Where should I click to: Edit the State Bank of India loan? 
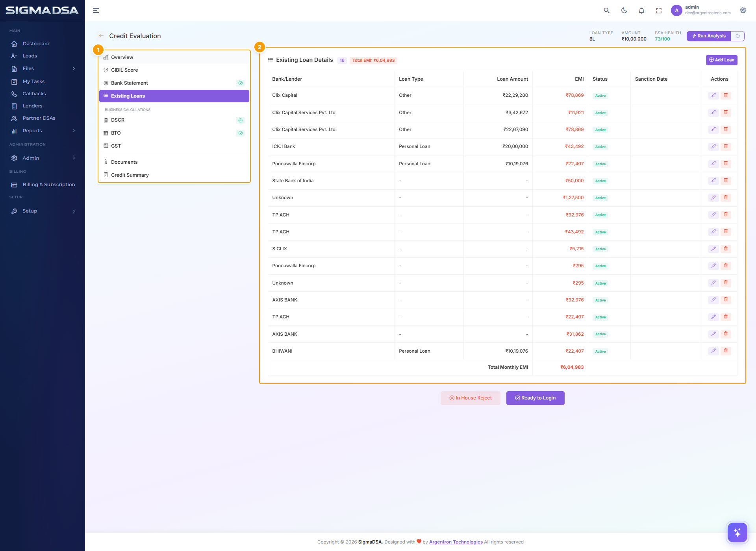(x=713, y=180)
